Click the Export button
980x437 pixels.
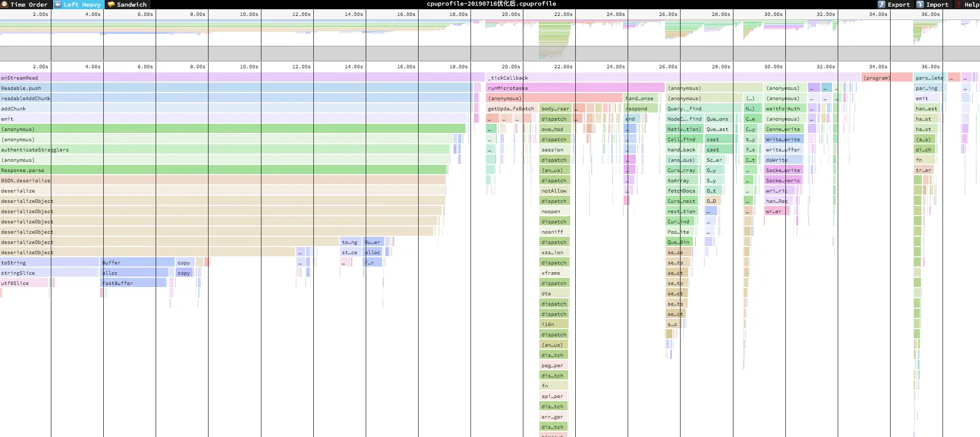(x=894, y=4)
